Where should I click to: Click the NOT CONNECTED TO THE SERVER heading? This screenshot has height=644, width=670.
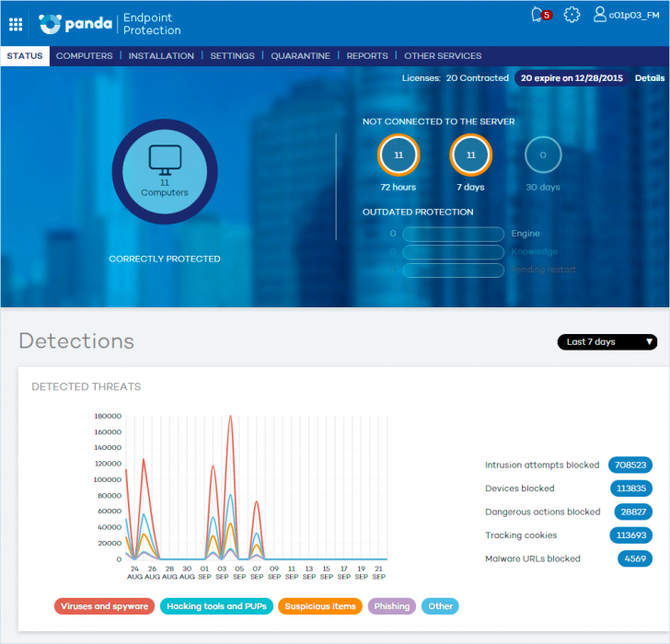[438, 121]
